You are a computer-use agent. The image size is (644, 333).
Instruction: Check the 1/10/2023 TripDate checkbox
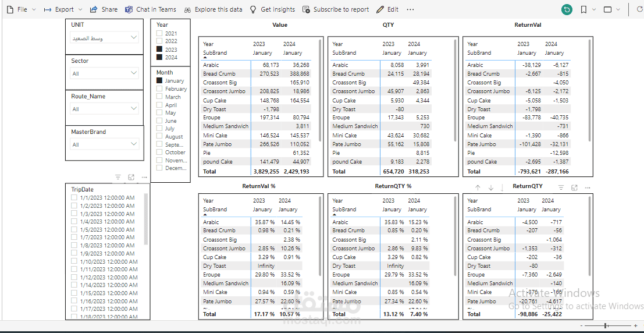tap(74, 261)
